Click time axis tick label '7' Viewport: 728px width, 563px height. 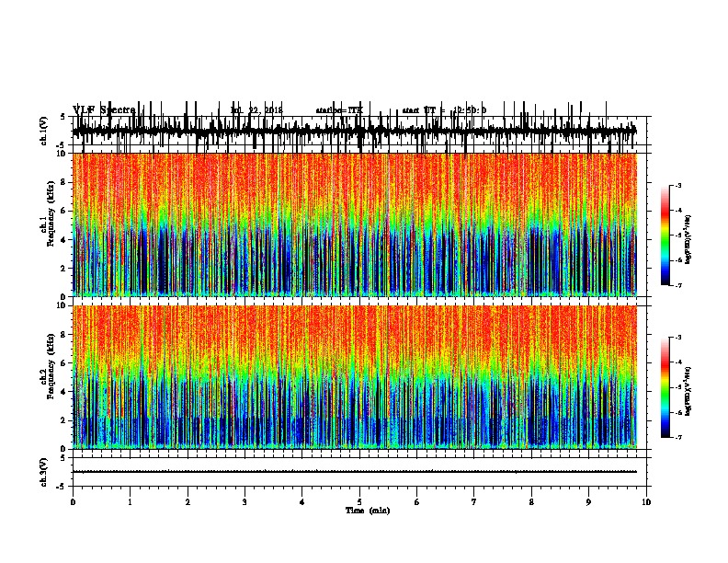(x=474, y=502)
